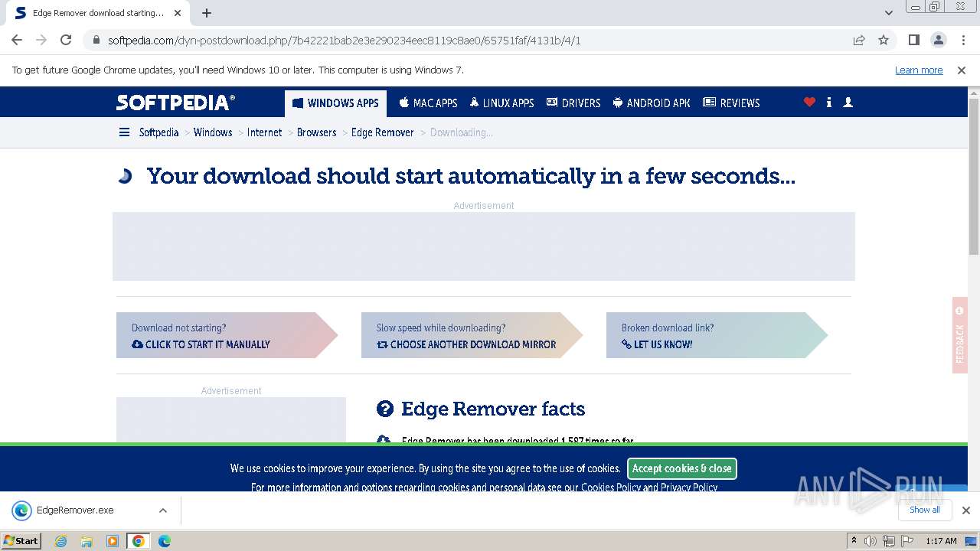Viewport: 980px width, 551px height.
Task: Open Chrome side panel icon
Action: 913,40
